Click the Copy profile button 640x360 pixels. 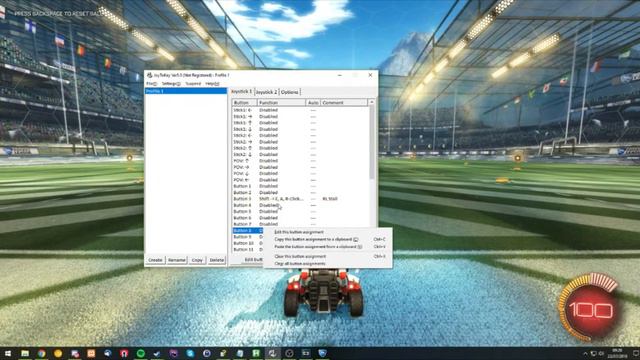[x=197, y=260]
